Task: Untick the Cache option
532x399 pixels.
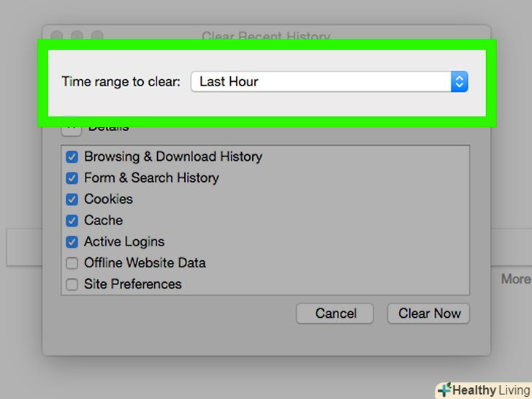Action: 72,220
